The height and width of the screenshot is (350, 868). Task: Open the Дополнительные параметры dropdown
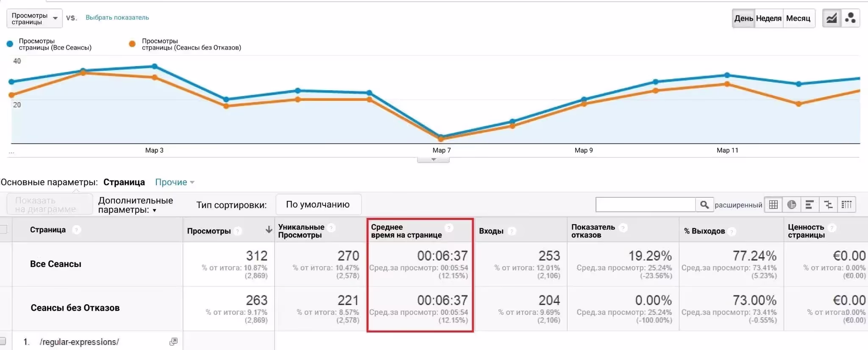coord(136,205)
